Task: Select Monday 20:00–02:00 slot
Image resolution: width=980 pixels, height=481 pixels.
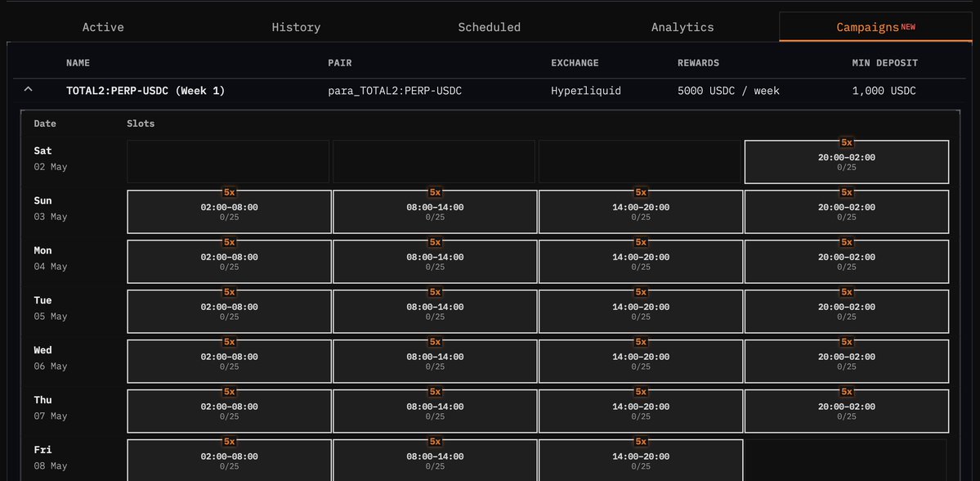Action: click(x=847, y=262)
